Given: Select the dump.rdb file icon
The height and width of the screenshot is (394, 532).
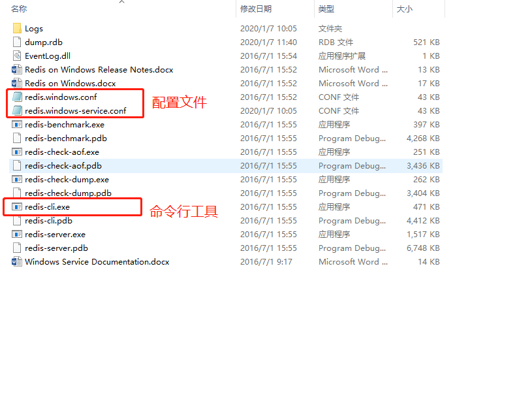Looking at the screenshot, I should pyautogui.click(x=17, y=42).
